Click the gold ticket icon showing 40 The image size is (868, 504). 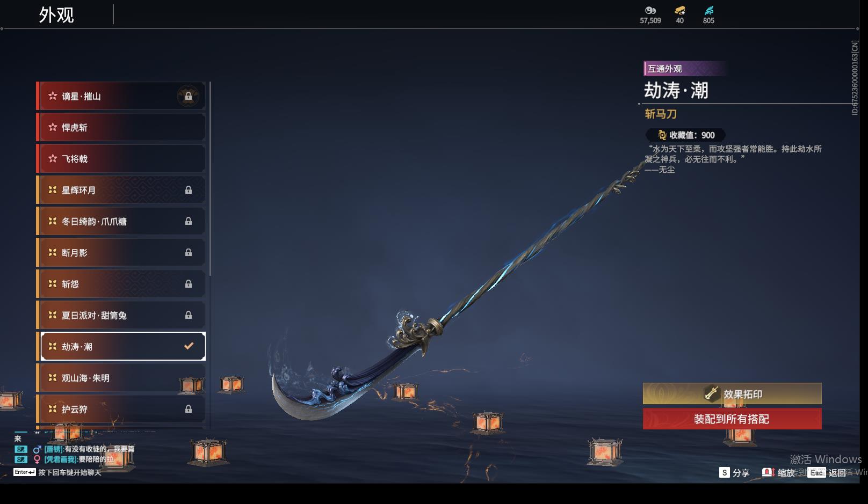680,10
